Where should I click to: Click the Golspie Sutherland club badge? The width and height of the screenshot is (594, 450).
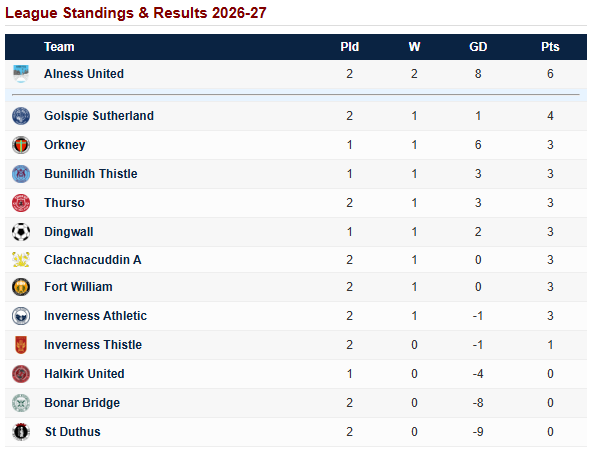point(21,116)
